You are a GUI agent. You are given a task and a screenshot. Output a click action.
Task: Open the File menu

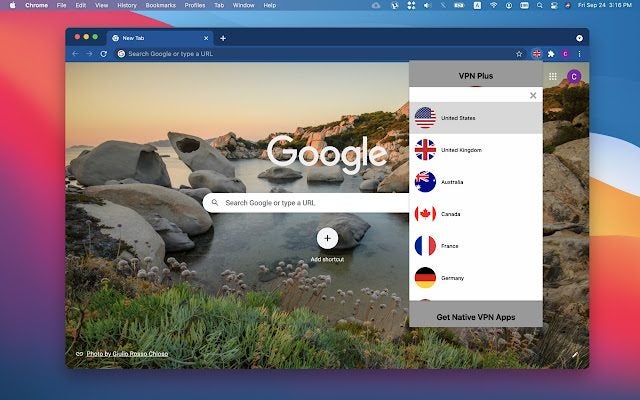(61, 5)
